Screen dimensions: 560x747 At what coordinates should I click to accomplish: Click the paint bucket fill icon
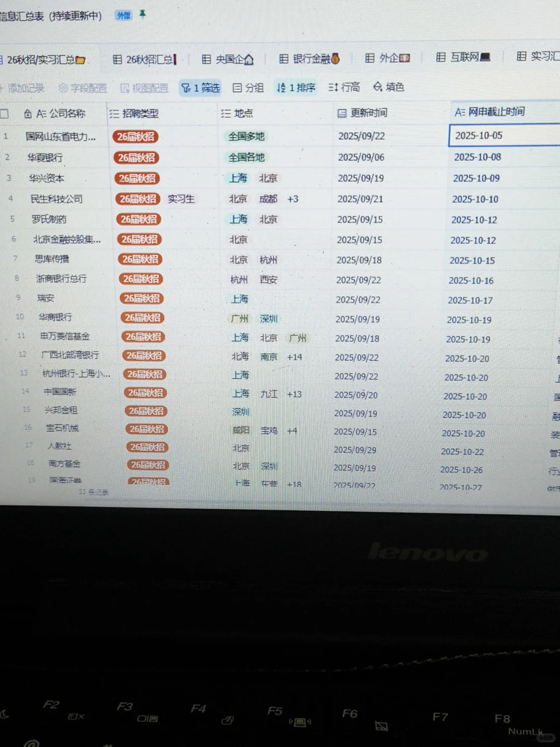coord(378,87)
